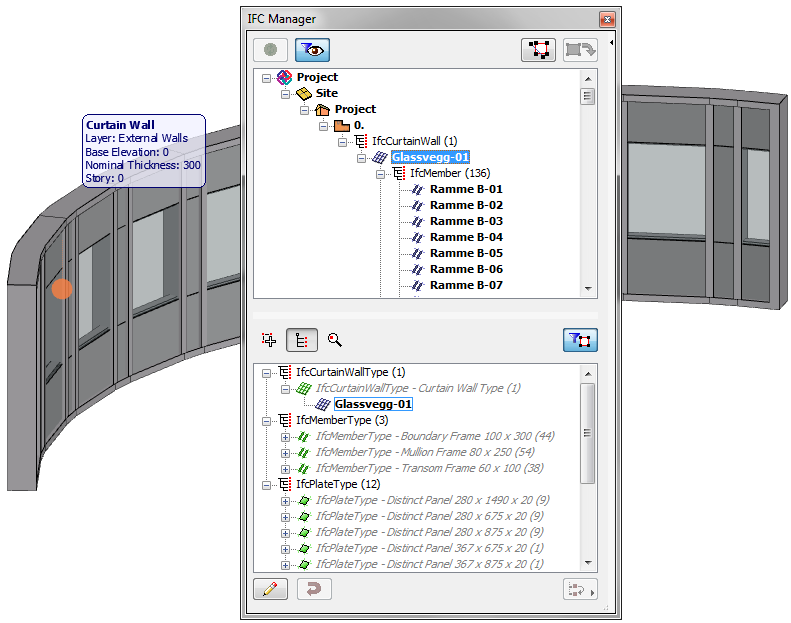Click the greyed reassign arrow button at top right
The width and height of the screenshot is (791, 623).
point(580,49)
